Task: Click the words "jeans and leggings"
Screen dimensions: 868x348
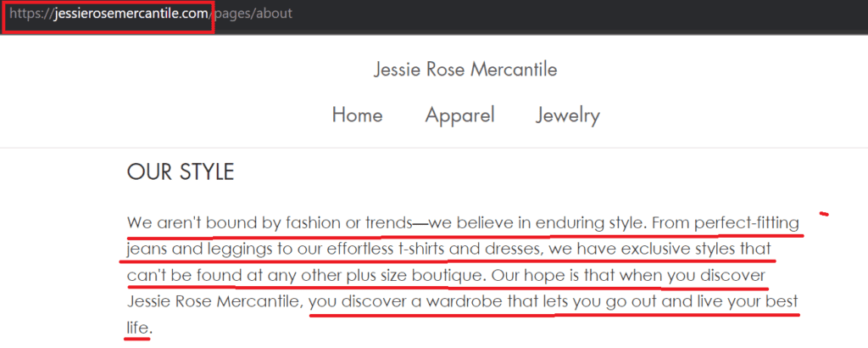Action: [x=190, y=250]
